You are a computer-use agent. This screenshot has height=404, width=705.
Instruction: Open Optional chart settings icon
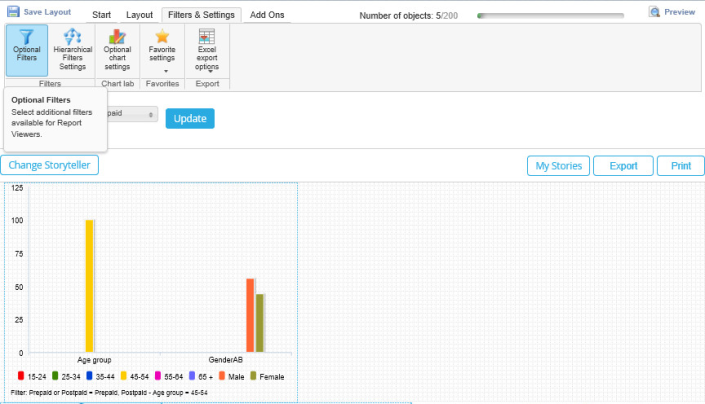117,36
